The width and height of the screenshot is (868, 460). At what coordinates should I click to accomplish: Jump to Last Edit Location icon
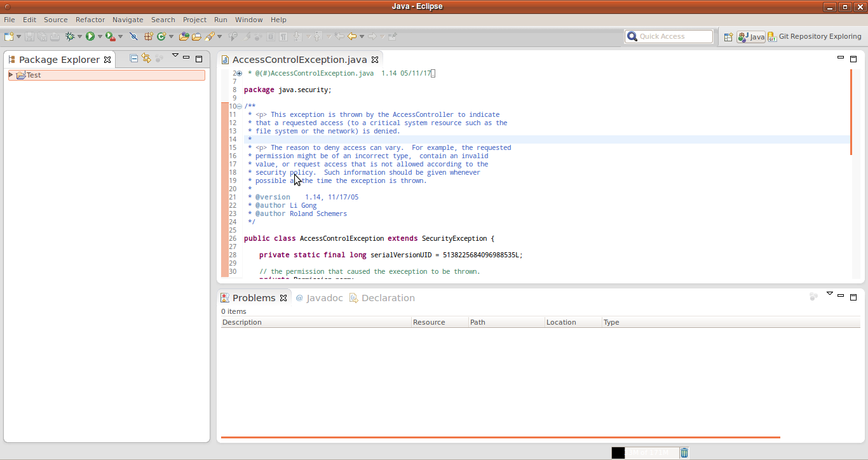(x=339, y=36)
